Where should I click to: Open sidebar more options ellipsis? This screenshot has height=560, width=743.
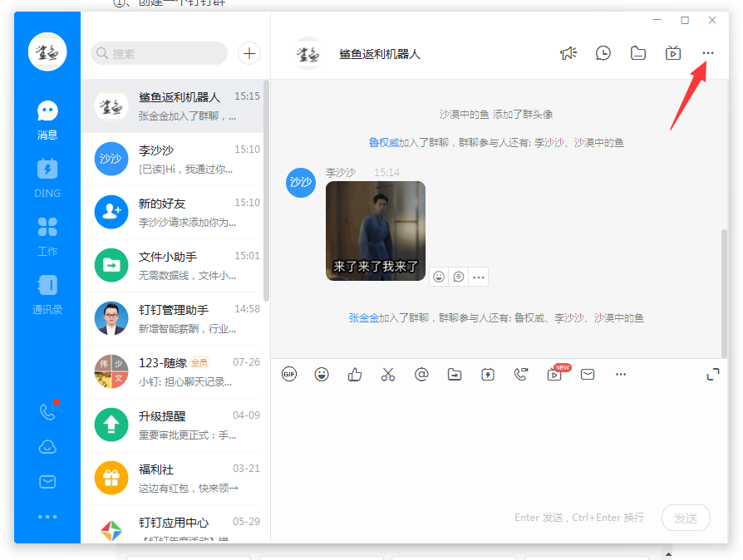pyautogui.click(x=47, y=517)
